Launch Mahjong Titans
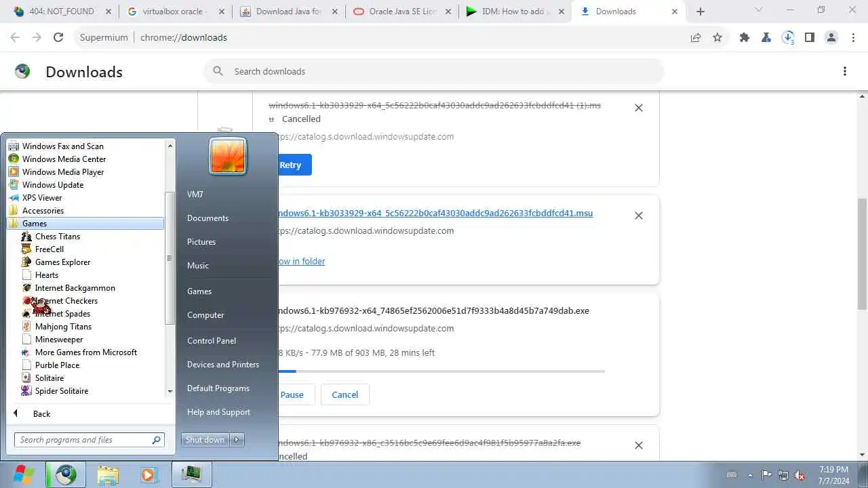Viewport: 868px width, 488px height. pos(63,327)
